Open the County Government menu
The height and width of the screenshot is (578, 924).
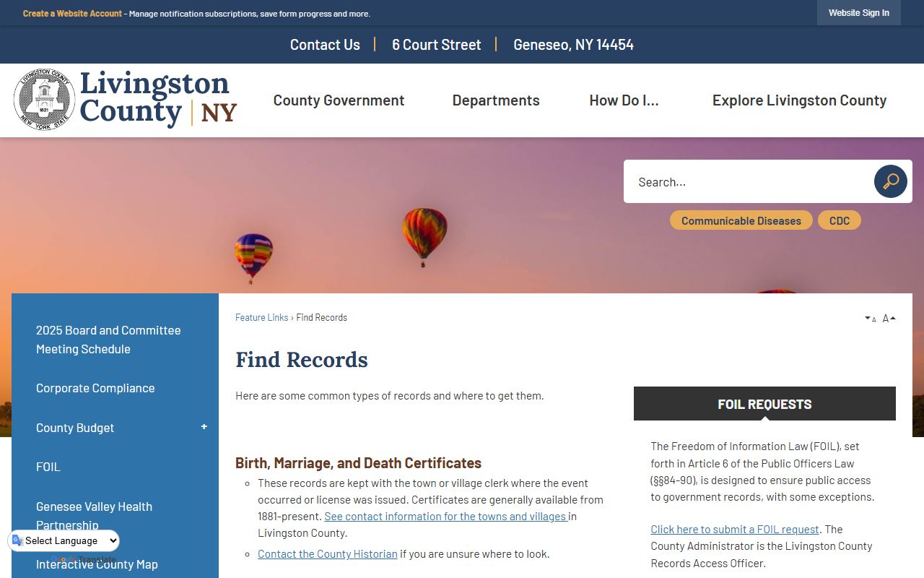click(x=339, y=100)
